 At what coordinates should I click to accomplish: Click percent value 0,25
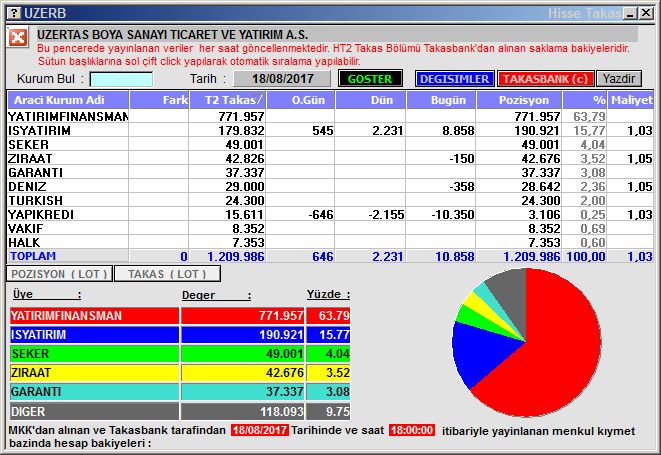(592, 215)
